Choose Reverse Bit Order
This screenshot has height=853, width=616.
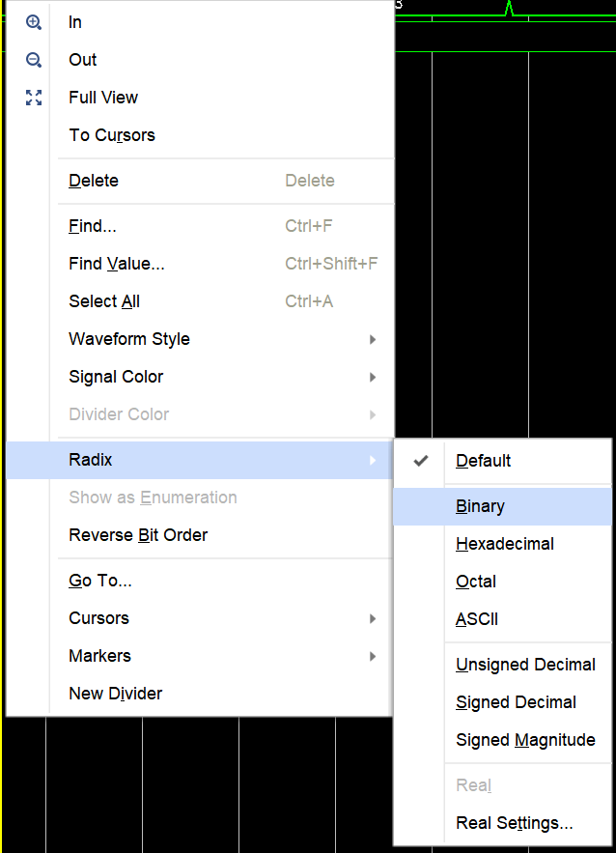click(x=138, y=535)
